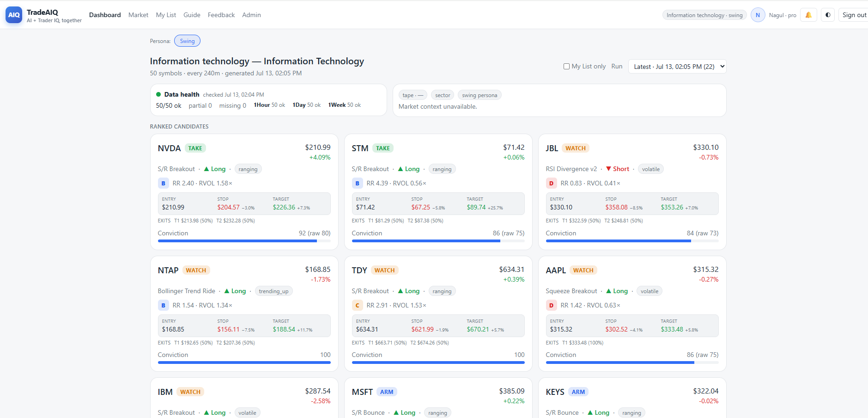Open NVDA ticker symbol
This screenshot has height=418, width=868.
(169, 148)
